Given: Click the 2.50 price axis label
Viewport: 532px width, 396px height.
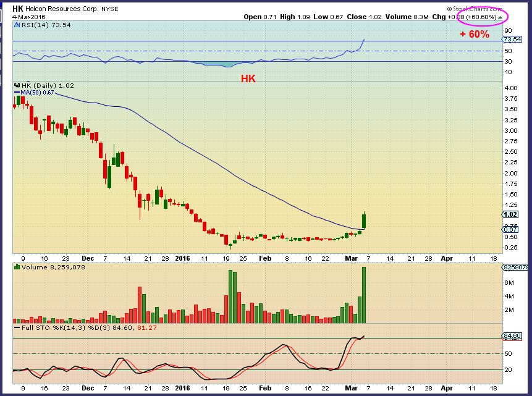Looking at the screenshot, I should pyautogui.click(x=511, y=152).
